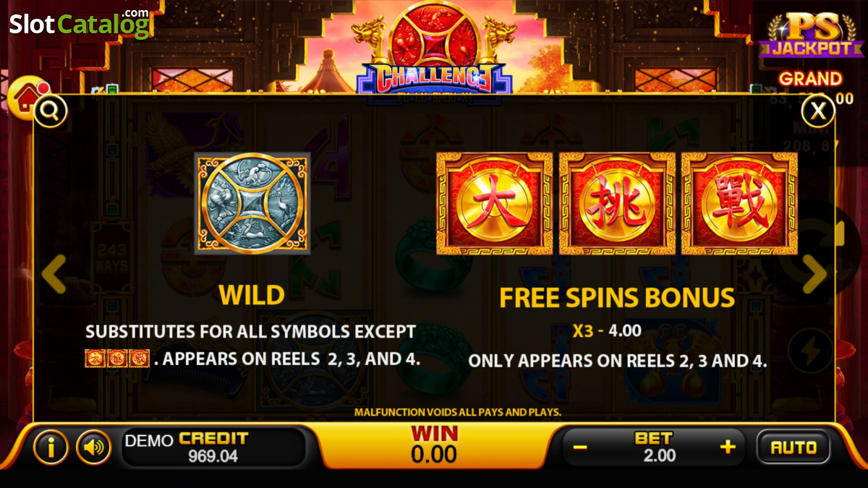Image resolution: width=868 pixels, height=488 pixels.
Task: Open the magnifier search icon
Action: pos(51,111)
